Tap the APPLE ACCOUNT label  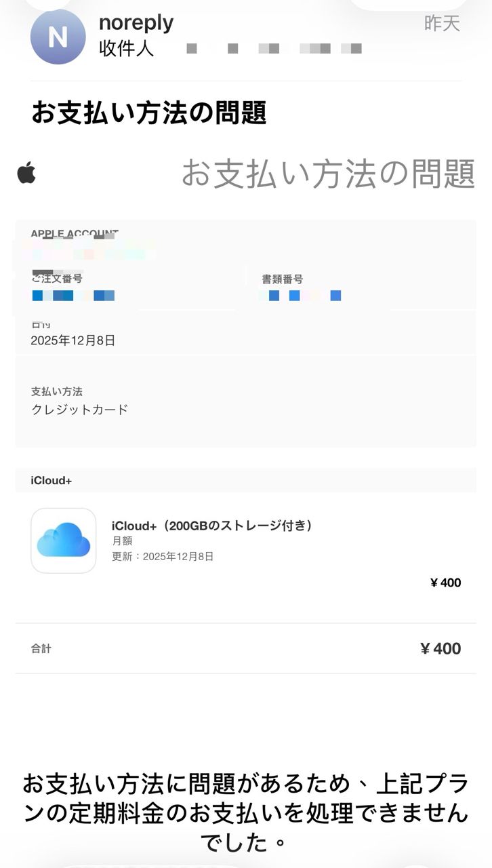coord(75,234)
